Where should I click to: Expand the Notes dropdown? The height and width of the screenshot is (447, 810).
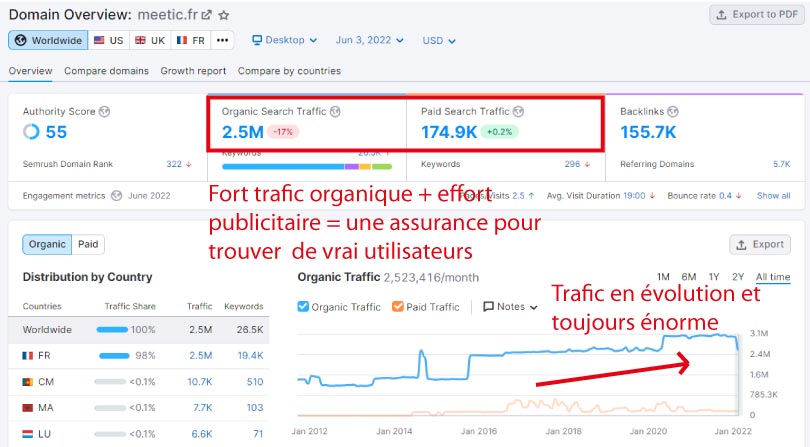pos(510,306)
